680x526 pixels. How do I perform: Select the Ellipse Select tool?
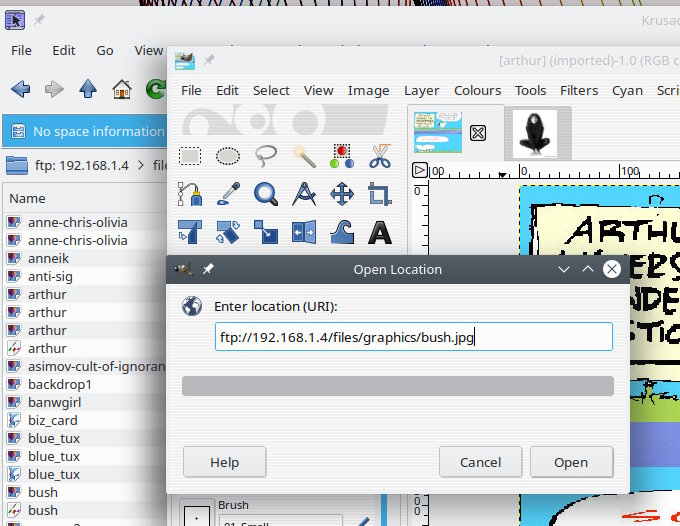pyautogui.click(x=228, y=156)
